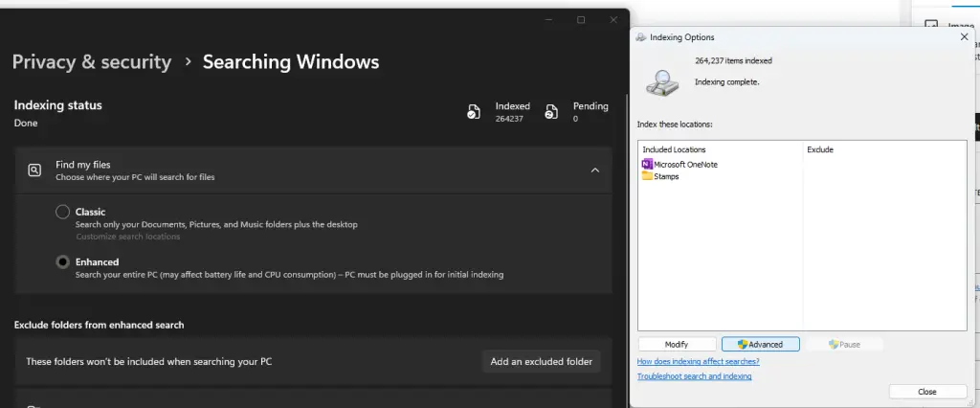Select the Classic search radio button
Viewport: 980px width, 408px height.
[x=62, y=212]
